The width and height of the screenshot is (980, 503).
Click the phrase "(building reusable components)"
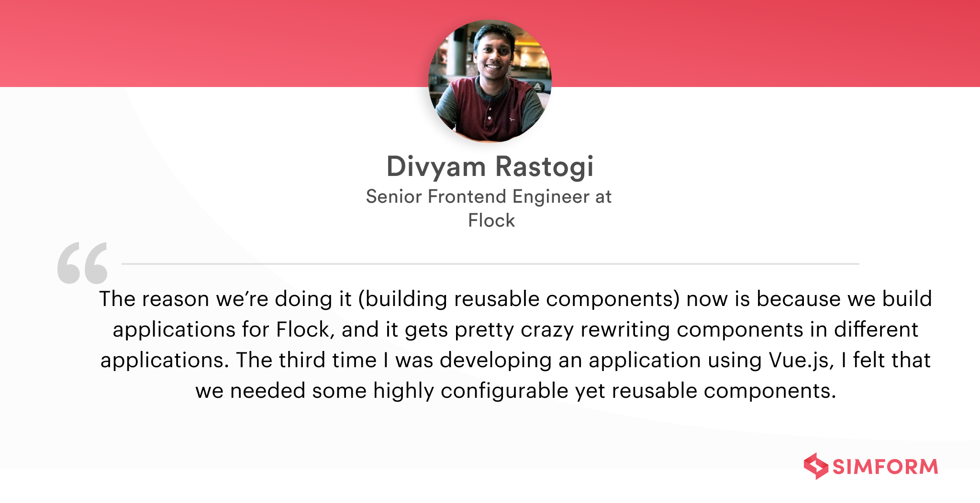(519, 299)
